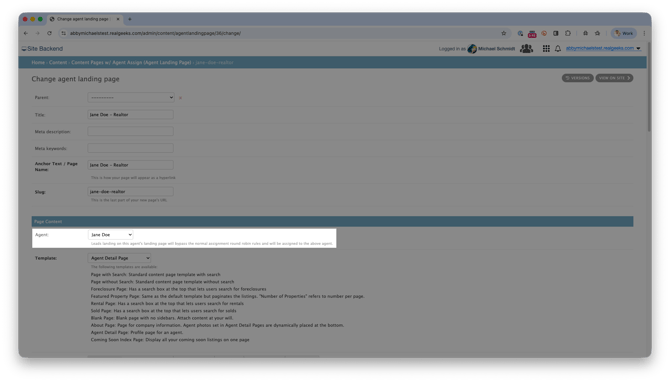Go back in browser history
The height and width of the screenshot is (382, 670).
26,33
